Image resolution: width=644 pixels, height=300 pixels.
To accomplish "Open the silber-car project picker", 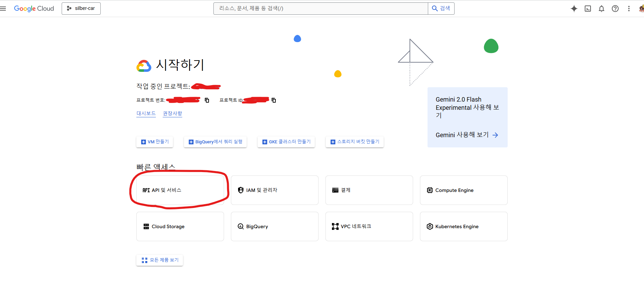I will pos(81,9).
